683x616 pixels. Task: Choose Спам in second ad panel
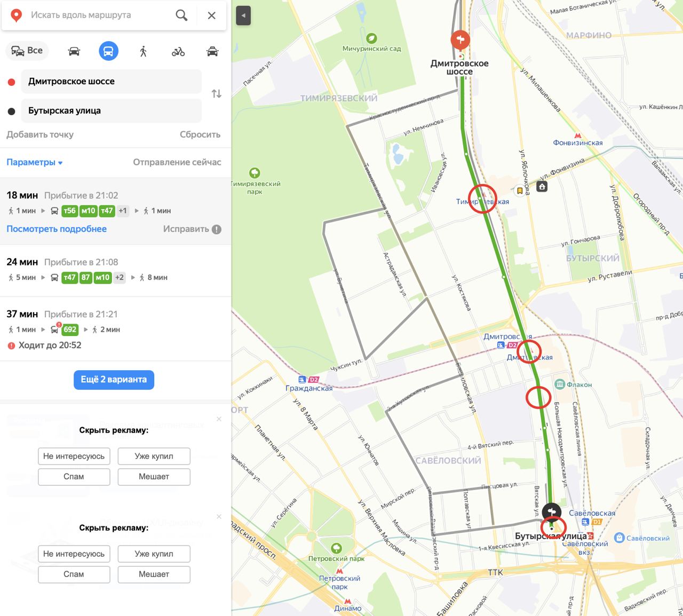[74, 574]
